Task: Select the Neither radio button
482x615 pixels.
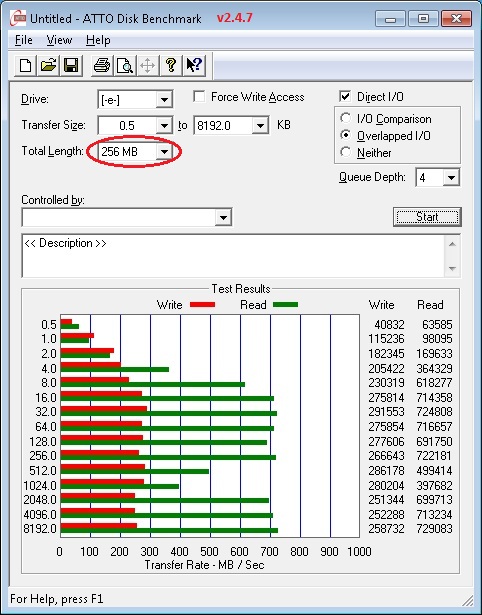Action: pos(346,152)
